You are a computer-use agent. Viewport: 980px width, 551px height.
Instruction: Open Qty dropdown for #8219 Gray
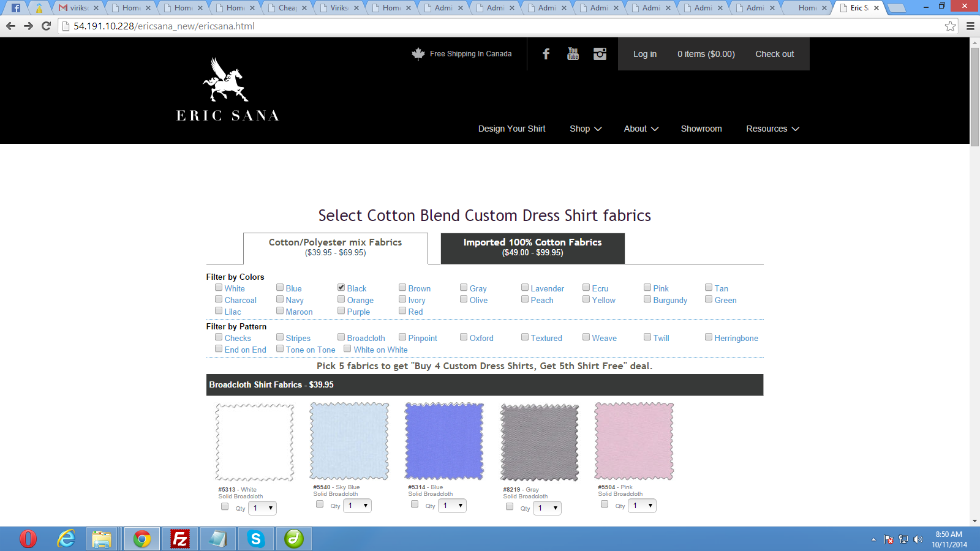coord(547,508)
